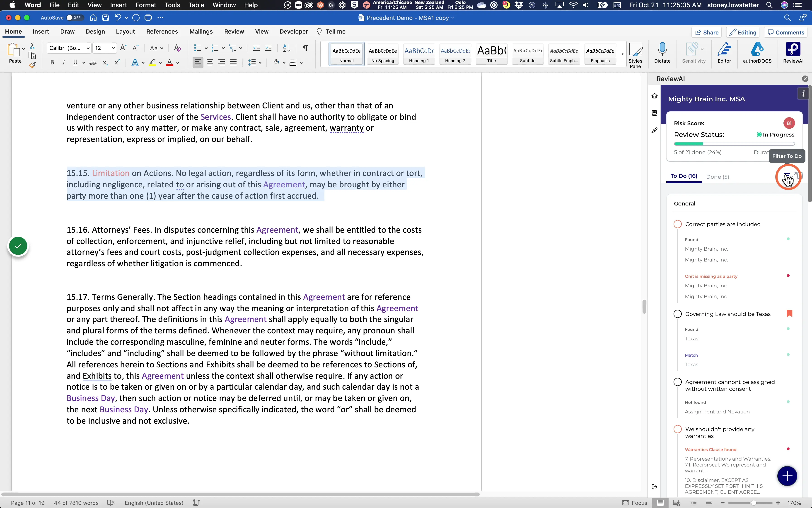
Task: Click the Share button
Action: [x=706, y=32]
